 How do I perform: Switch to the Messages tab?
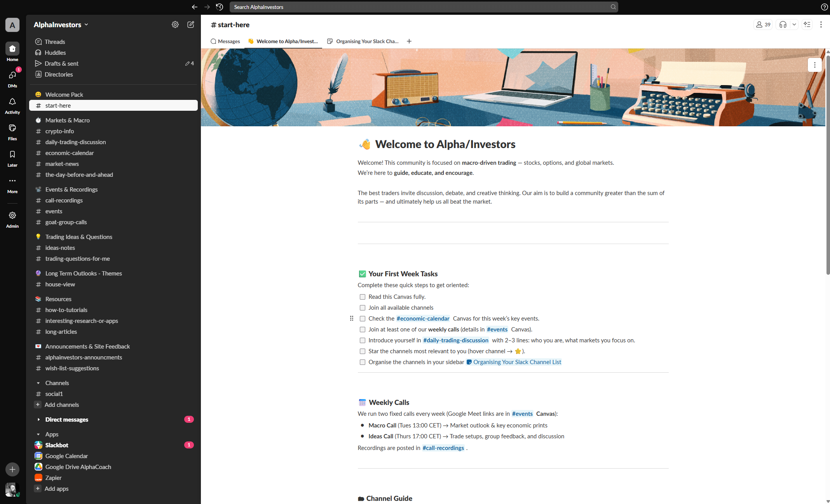(x=225, y=41)
